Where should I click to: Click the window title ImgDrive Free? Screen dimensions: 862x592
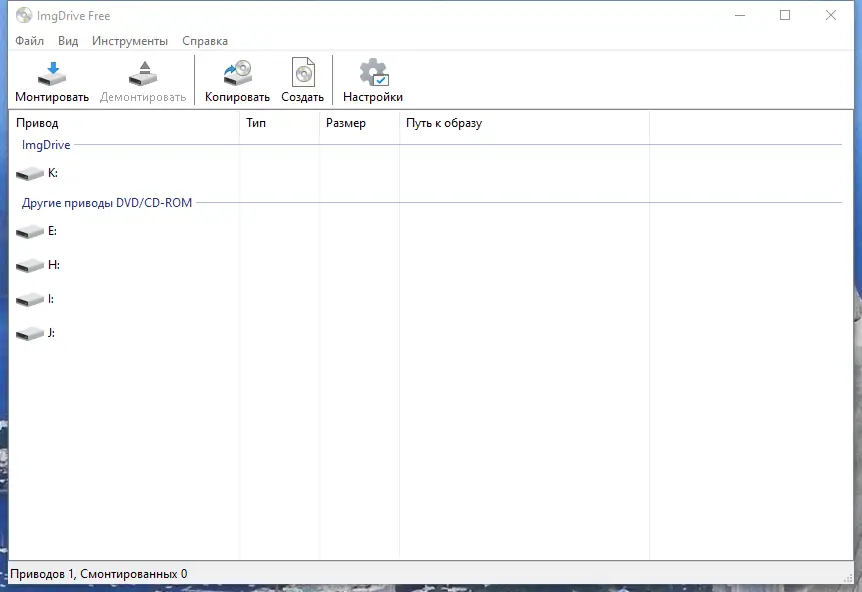tap(74, 16)
